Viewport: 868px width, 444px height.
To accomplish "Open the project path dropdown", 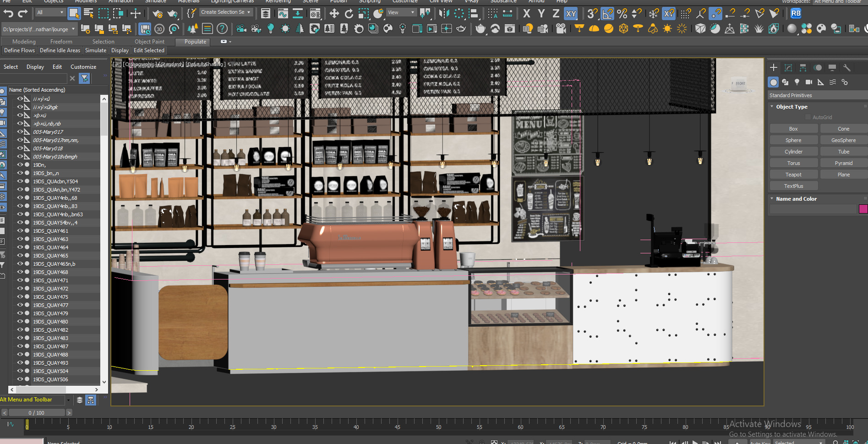I will 39,29.
